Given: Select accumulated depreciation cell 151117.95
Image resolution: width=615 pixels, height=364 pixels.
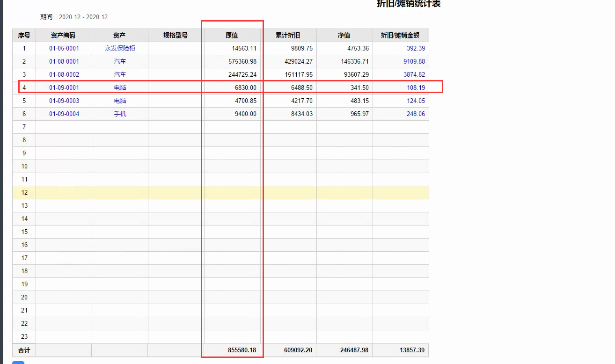Looking at the screenshot, I should (x=288, y=74).
